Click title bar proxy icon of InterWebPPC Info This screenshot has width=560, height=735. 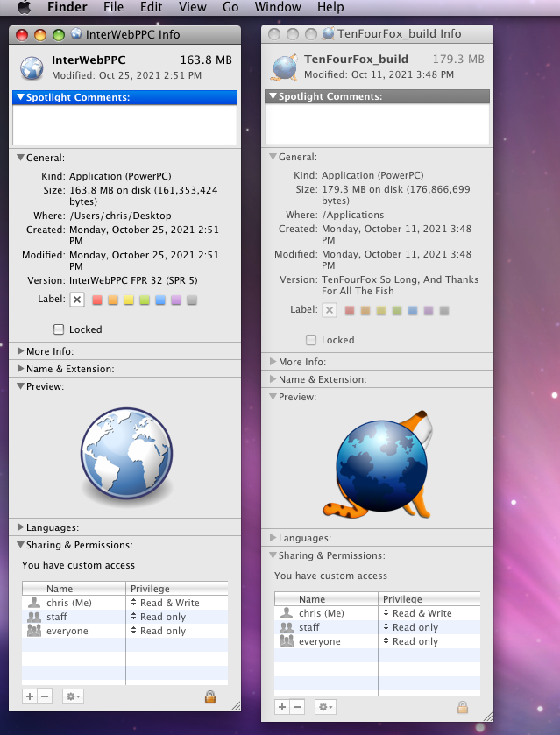point(76,34)
